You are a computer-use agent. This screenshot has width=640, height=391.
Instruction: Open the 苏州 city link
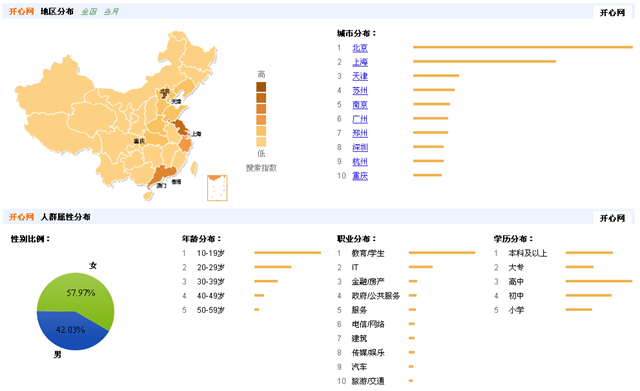pyautogui.click(x=360, y=91)
